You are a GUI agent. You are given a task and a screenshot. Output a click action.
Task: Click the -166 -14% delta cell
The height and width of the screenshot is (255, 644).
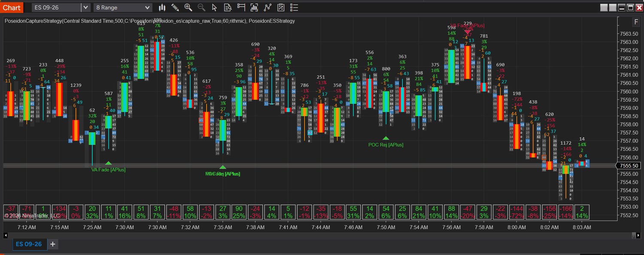pyautogui.click(x=565, y=212)
